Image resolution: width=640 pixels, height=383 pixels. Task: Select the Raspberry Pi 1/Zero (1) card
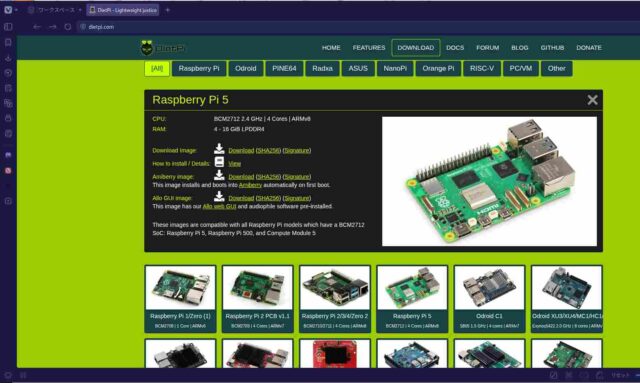coord(180,298)
